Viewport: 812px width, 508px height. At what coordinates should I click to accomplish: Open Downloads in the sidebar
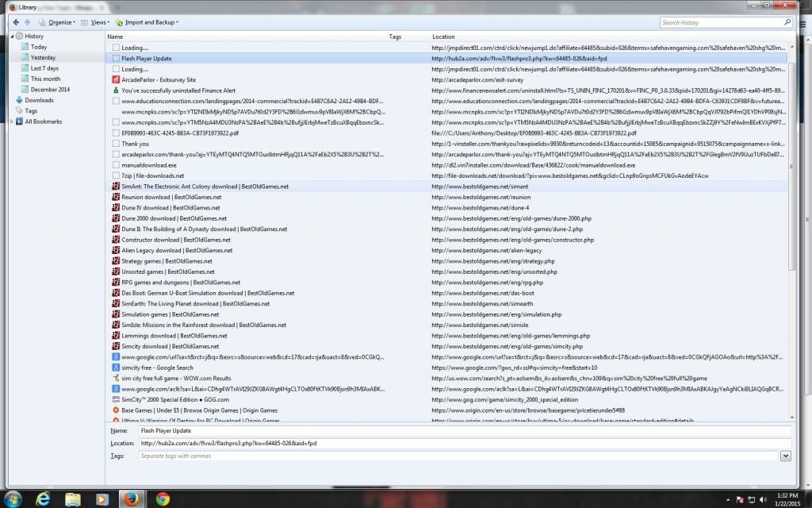[x=40, y=100]
